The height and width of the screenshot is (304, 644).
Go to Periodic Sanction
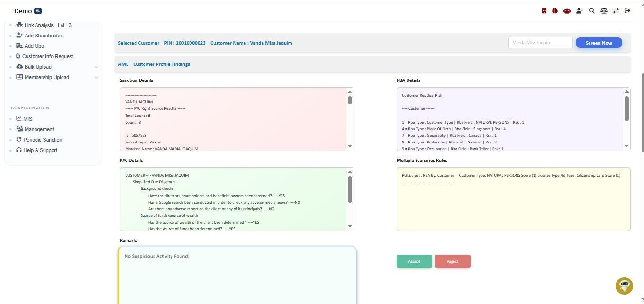[43, 140]
